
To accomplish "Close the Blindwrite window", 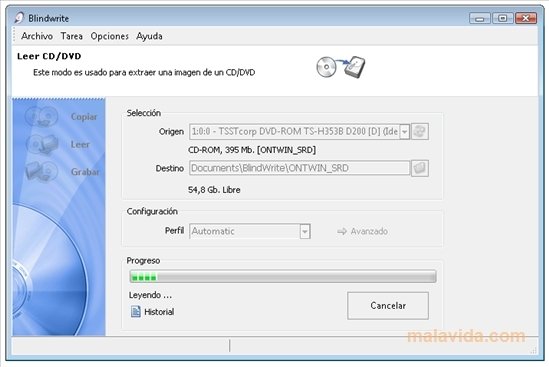I will (x=526, y=18).
